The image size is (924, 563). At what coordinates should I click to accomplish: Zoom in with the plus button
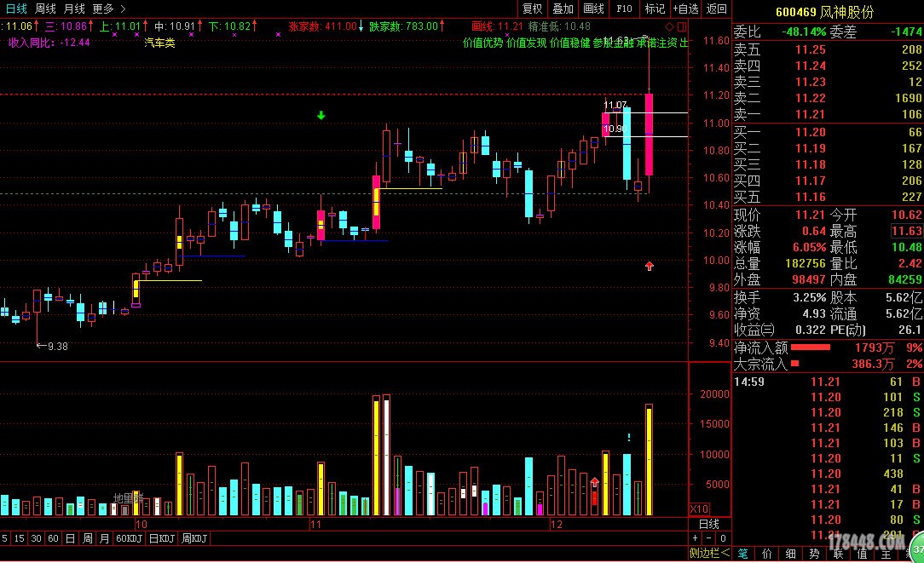pos(696,538)
